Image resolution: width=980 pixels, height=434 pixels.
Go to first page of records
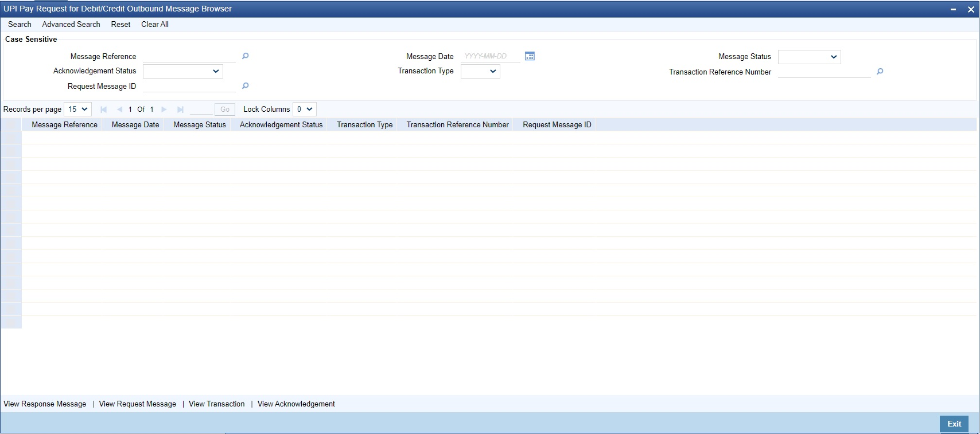103,110
